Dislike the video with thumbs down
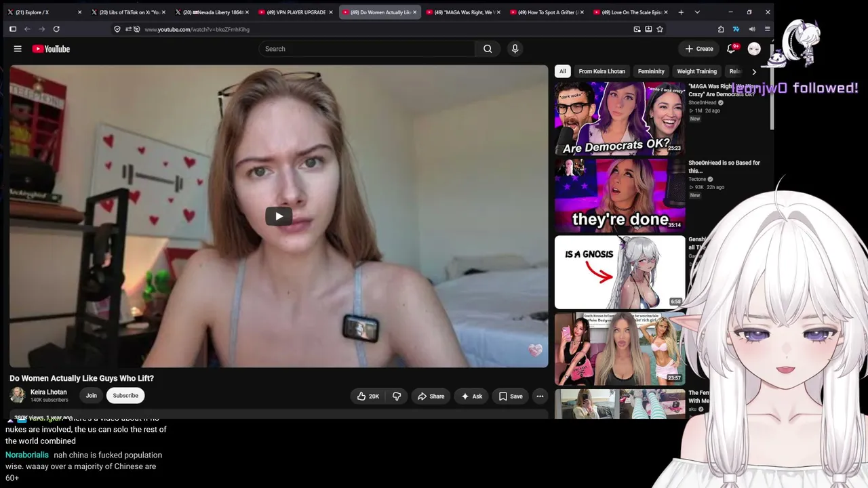The height and width of the screenshot is (488, 868). tap(397, 396)
